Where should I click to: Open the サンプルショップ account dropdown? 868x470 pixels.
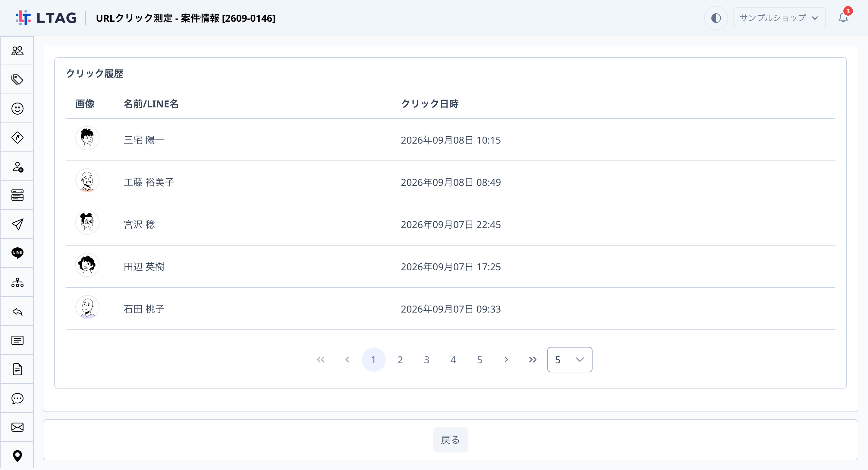(779, 18)
